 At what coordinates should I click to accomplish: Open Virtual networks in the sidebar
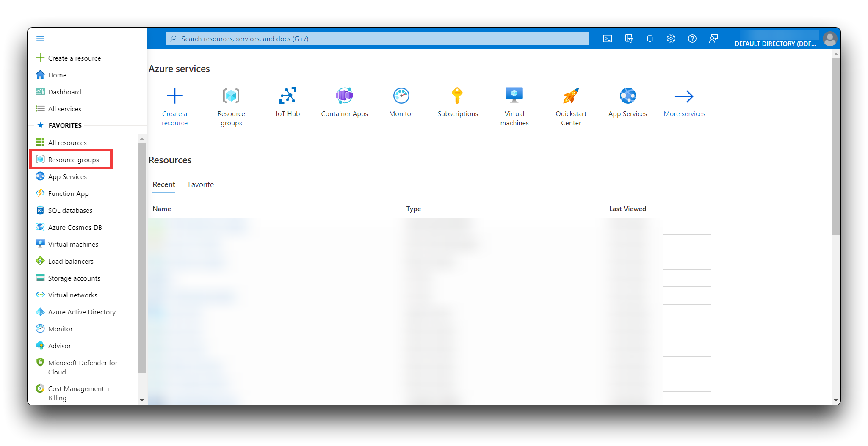tap(66, 295)
